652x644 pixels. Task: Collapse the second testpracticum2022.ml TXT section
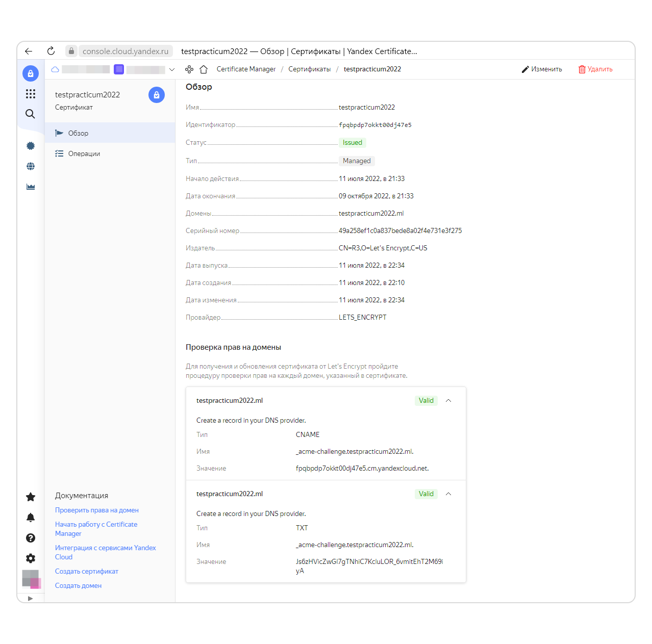(x=448, y=494)
